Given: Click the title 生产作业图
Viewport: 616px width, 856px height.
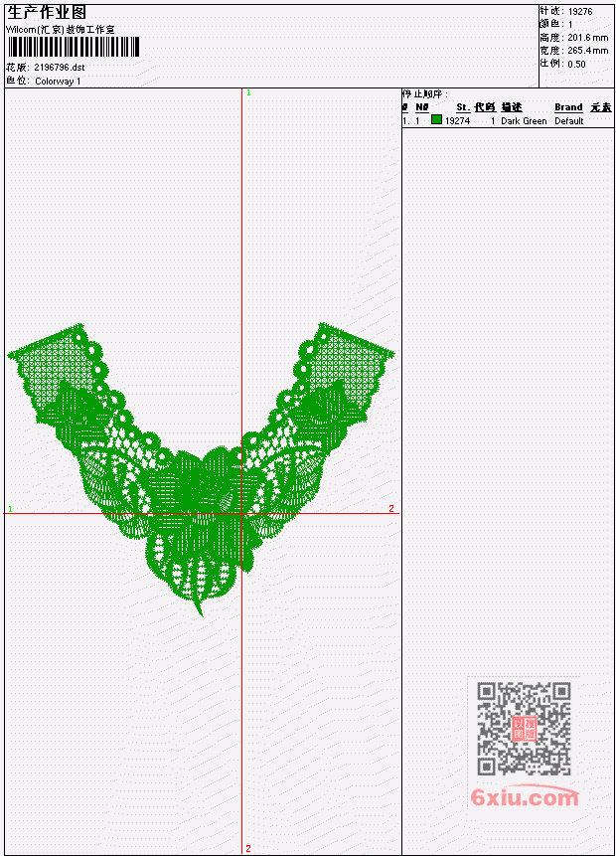Looking at the screenshot, I should pyautogui.click(x=47, y=12).
